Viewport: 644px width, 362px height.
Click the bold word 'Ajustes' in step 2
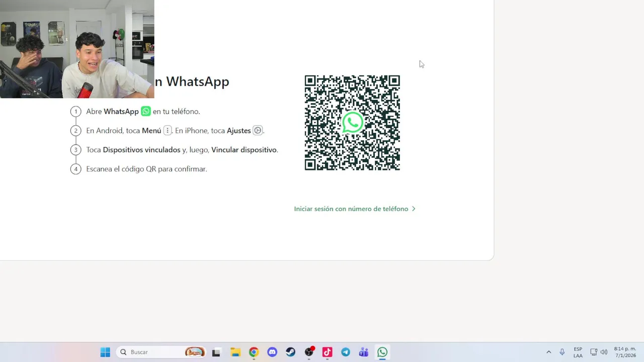click(x=238, y=131)
